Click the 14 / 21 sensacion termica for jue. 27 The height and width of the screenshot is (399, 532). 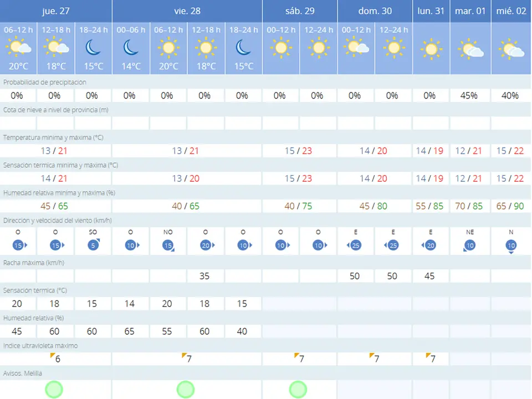click(x=54, y=178)
